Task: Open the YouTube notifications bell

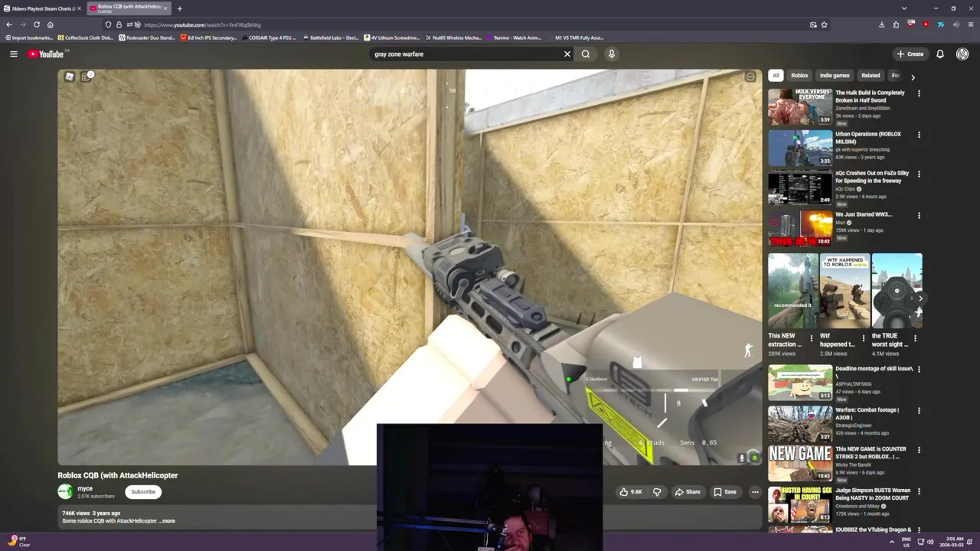Action: (940, 54)
